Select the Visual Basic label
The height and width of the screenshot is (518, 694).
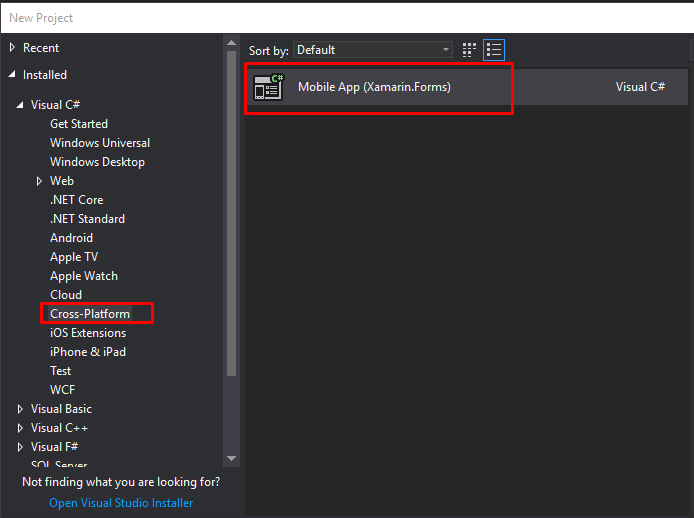click(x=61, y=409)
